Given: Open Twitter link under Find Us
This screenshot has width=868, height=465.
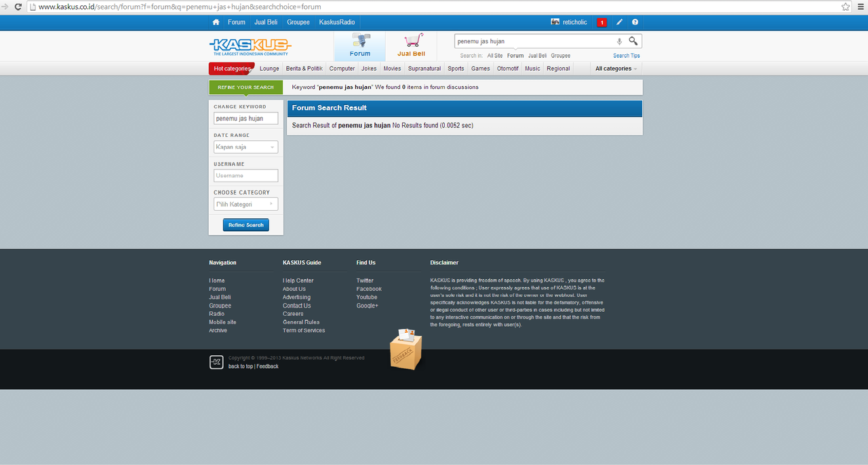Looking at the screenshot, I should tap(365, 281).
